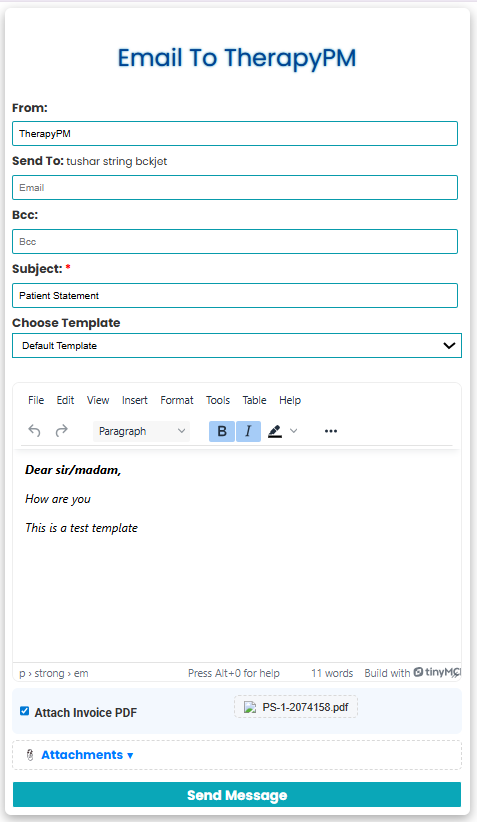The width and height of the screenshot is (477, 822).
Task: Open highlight color picker chevron
Action: click(294, 431)
